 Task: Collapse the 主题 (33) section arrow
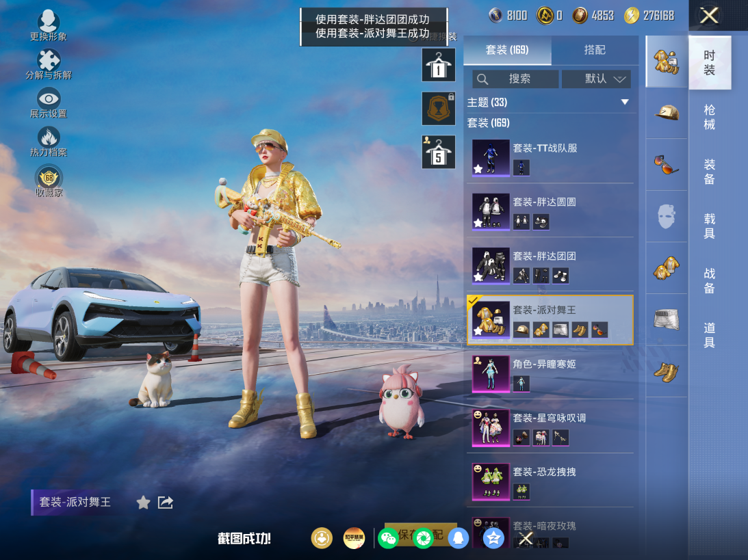(624, 103)
